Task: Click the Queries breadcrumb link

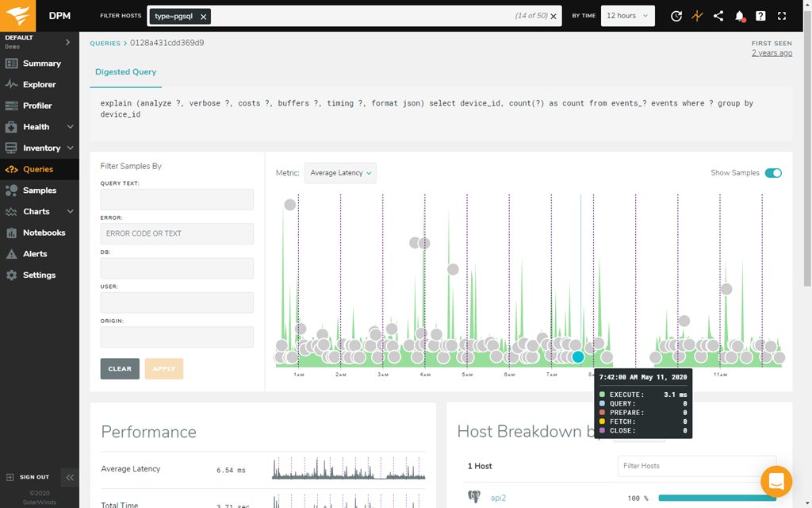Action: [105, 44]
